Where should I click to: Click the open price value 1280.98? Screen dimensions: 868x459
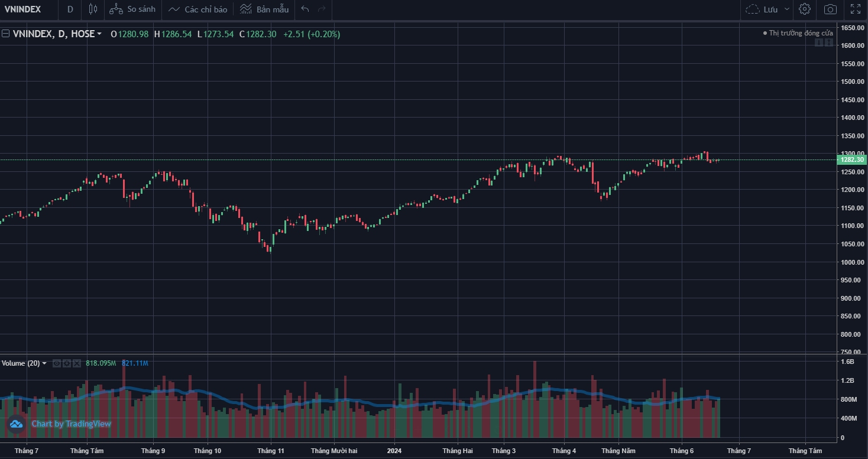[134, 34]
